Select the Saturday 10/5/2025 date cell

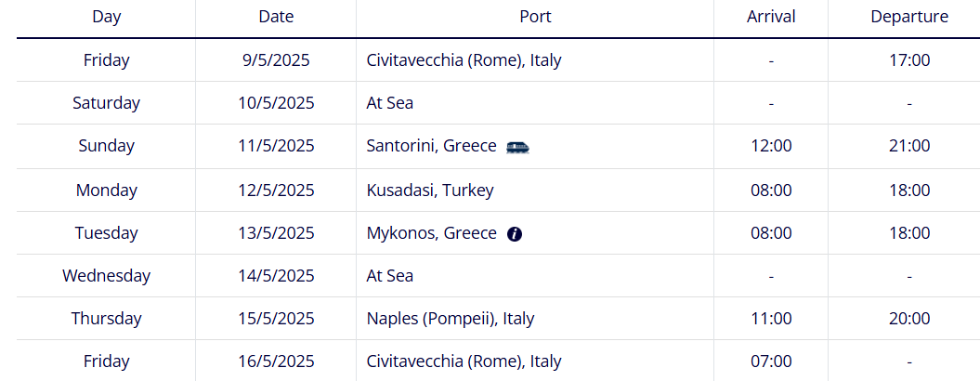276,103
